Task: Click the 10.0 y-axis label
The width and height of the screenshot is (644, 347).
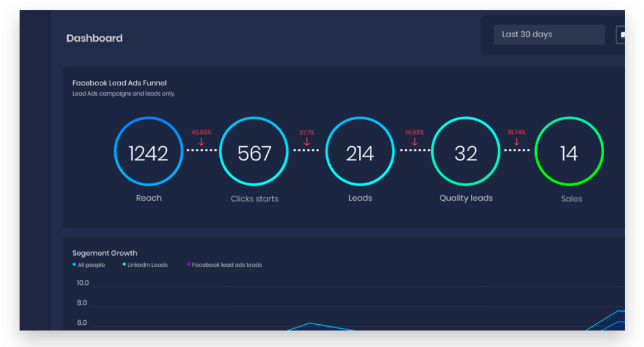Action: pyautogui.click(x=82, y=283)
